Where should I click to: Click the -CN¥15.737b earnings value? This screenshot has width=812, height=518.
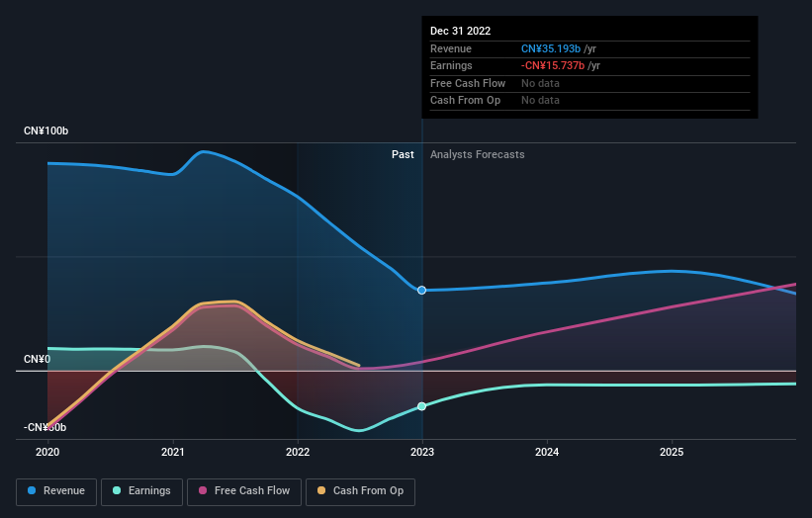[x=553, y=65]
